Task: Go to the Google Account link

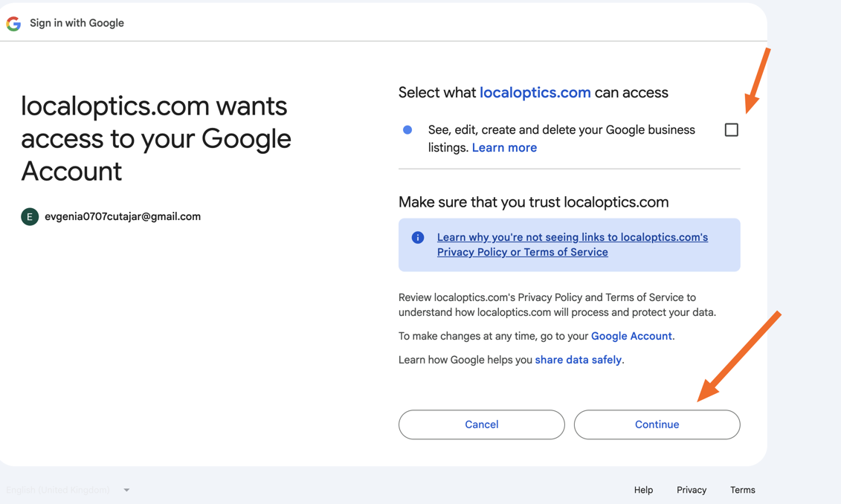Action: pos(631,336)
